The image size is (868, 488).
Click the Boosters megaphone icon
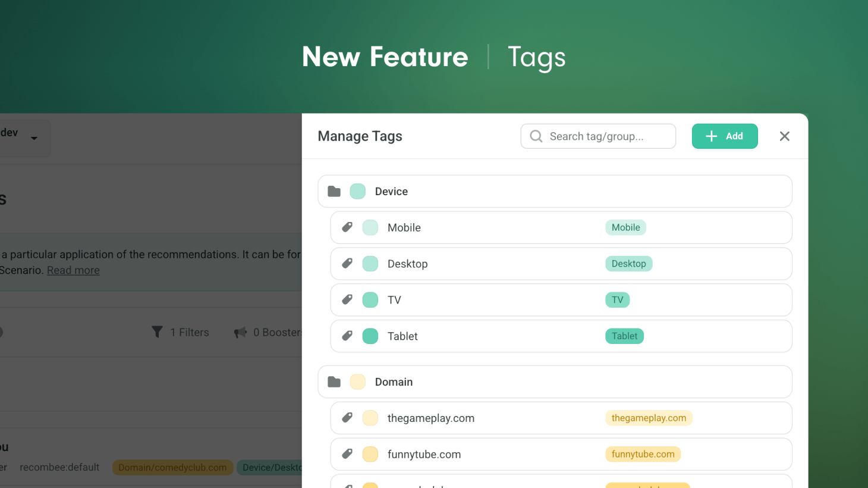pyautogui.click(x=240, y=332)
